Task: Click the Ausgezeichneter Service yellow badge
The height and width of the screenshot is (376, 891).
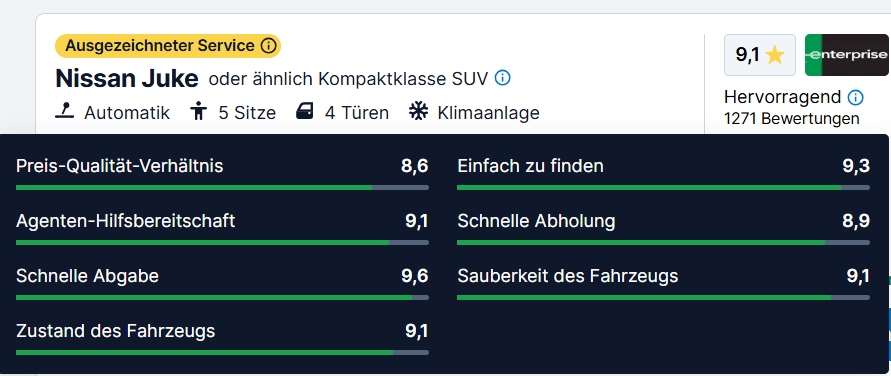Action: point(168,46)
